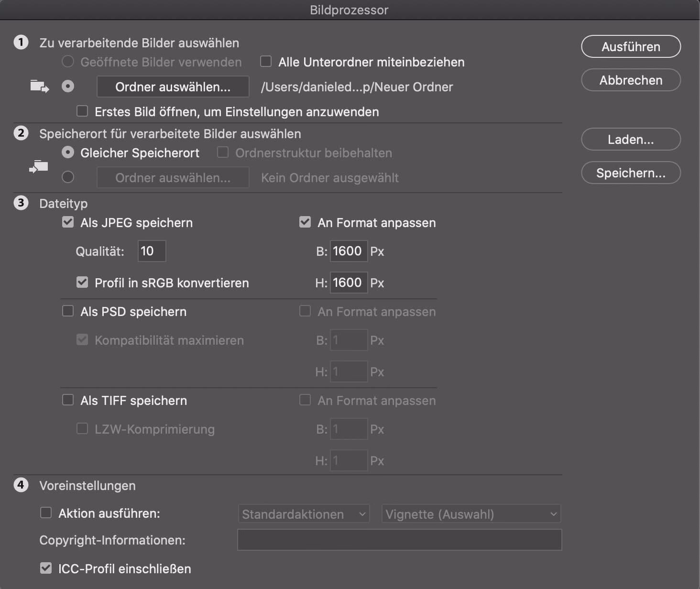The height and width of the screenshot is (589, 700).
Task: Click the Copyright-Informationen input field
Action: point(400,540)
